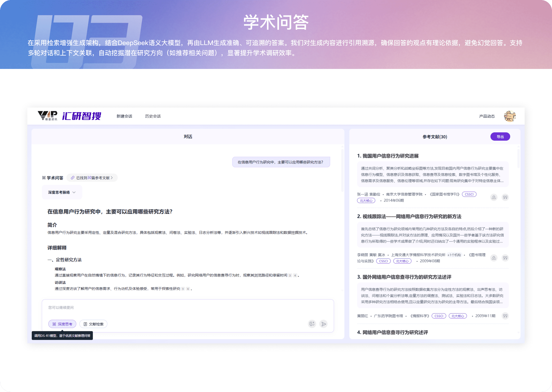This screenshot has height=392, width=552.
Task: Click the purple 导出 export button
Action: point(500,137)
